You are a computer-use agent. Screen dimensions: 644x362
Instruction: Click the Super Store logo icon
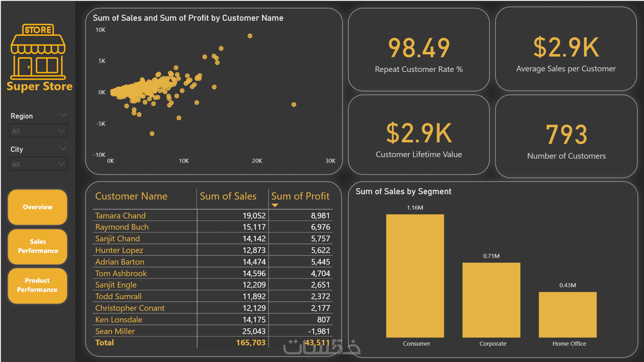pyautogui.click(x=38, y=52)
